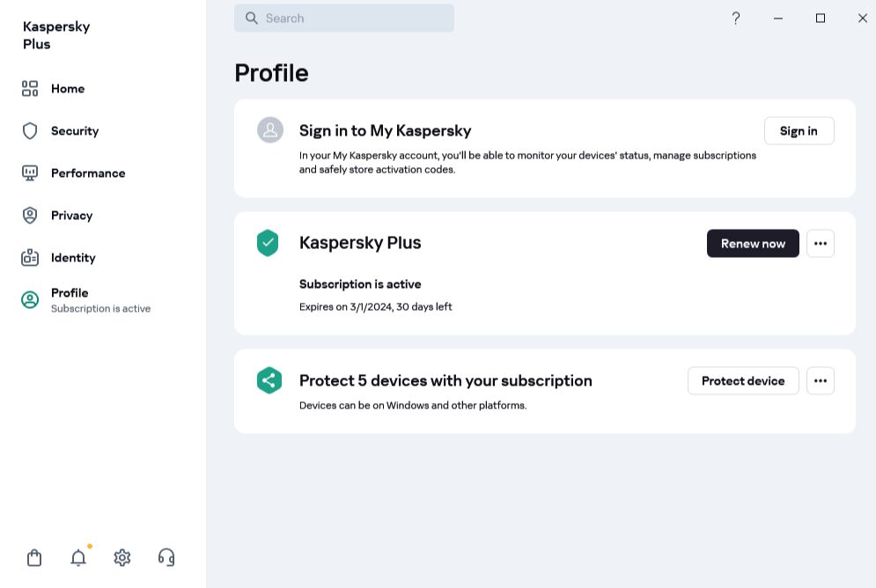Open the notifications bell icon
Image resolution: width=876 pixels, height=588 pixels.
tap(78, 557)
